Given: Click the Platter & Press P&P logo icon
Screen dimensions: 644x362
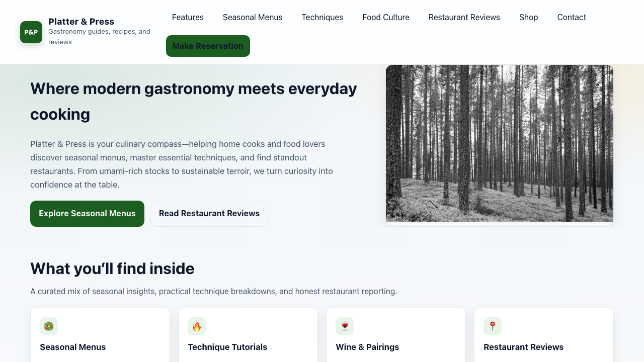Looking at the screenshot, I should [x=31, y=32].
